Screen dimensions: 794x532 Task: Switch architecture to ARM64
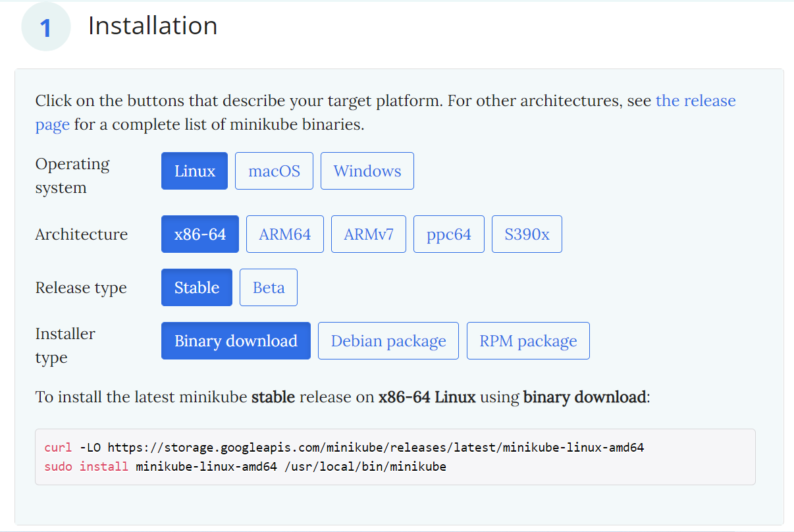coord(284,234)
